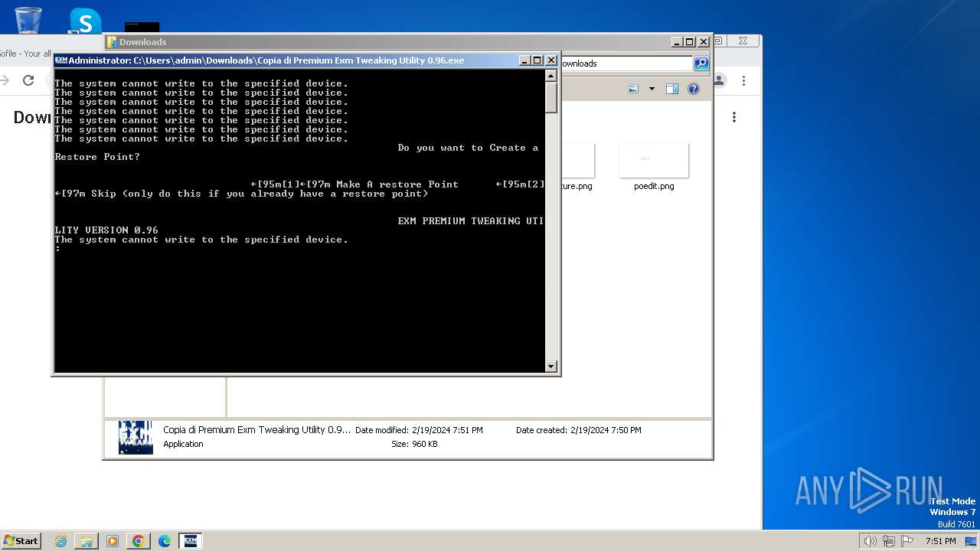980x551 pixels.
Task: Open Windows Media Player taskbar icon
Action: [113, 541]
